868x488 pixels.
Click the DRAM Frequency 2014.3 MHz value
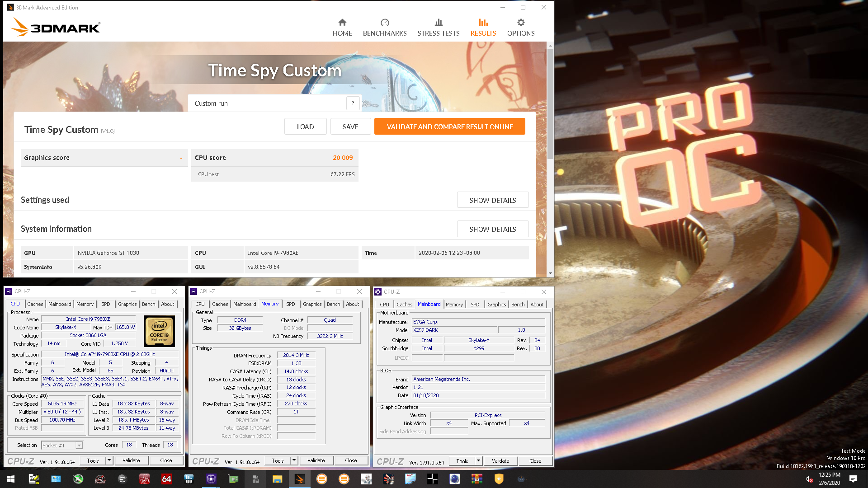click(x=296, y=355)
